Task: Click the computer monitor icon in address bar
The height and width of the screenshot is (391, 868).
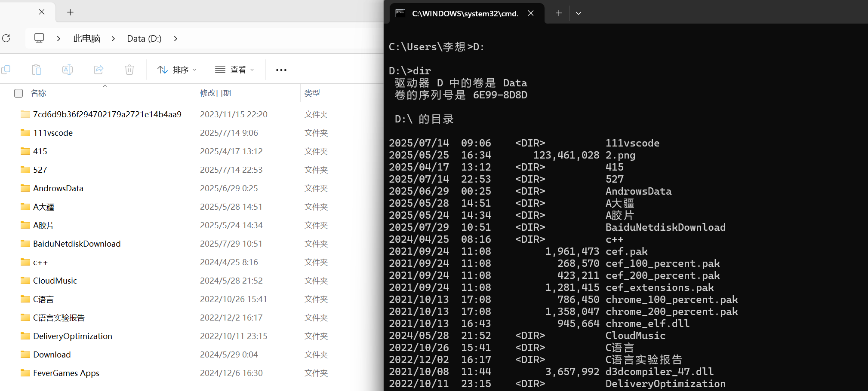Action: [39, 38]
